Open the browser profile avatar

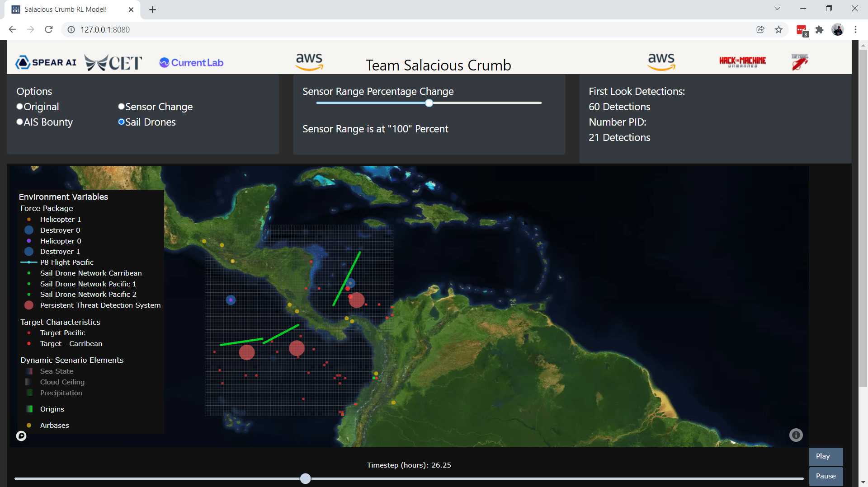click(x=838, y=30)
